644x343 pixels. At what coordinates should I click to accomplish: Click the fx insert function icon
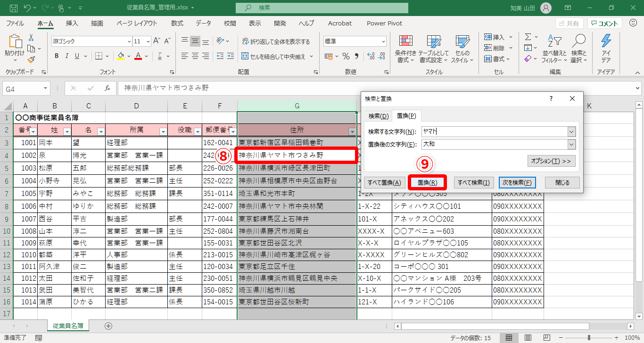[107, 88]
